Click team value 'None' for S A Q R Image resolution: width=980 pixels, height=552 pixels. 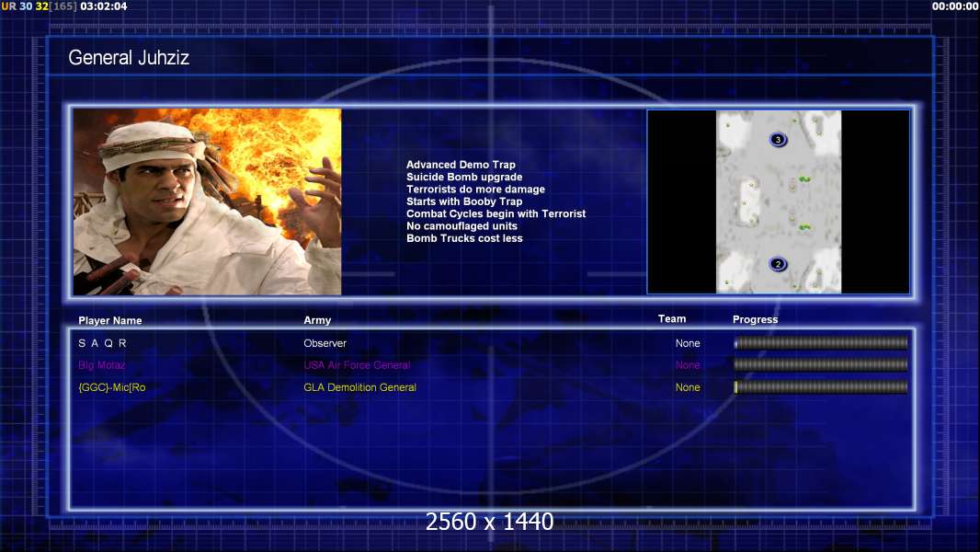pos(688,343)
